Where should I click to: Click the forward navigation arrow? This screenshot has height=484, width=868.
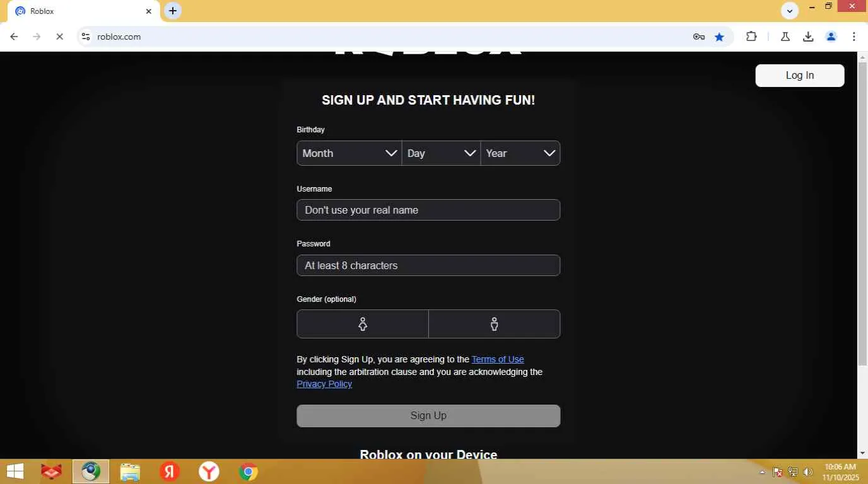coord(37,37)
